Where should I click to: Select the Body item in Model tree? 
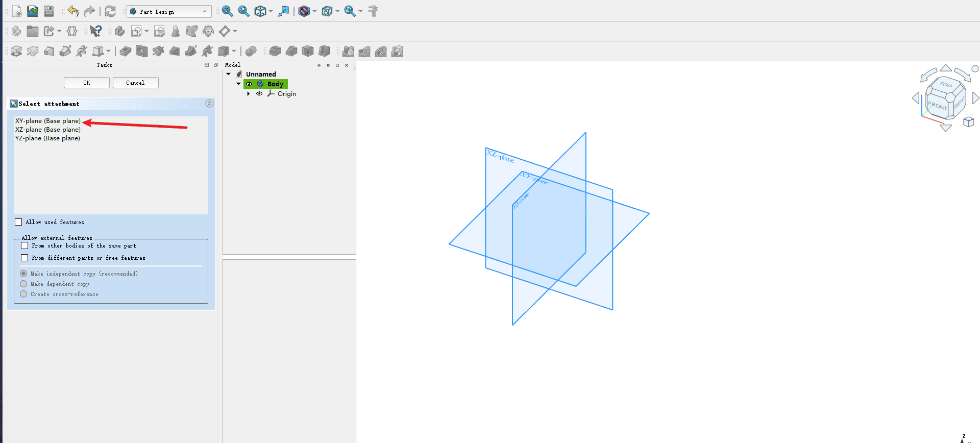click(x=275, y=84)
